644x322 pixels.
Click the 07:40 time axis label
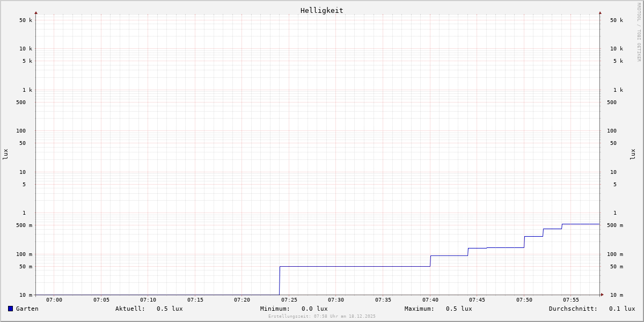(x=430, y=300)
